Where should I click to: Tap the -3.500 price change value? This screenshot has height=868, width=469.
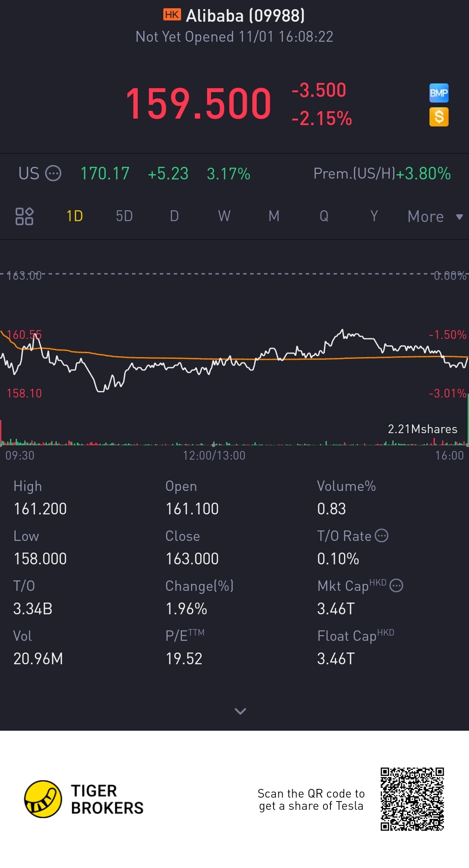[x=319, y=90]
